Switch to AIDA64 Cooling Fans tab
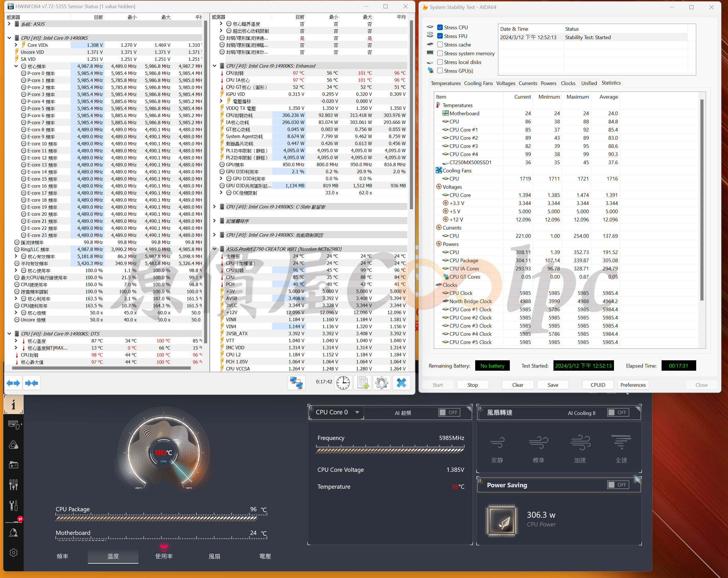This screenshot has height=578, width=728. (478, 83)
